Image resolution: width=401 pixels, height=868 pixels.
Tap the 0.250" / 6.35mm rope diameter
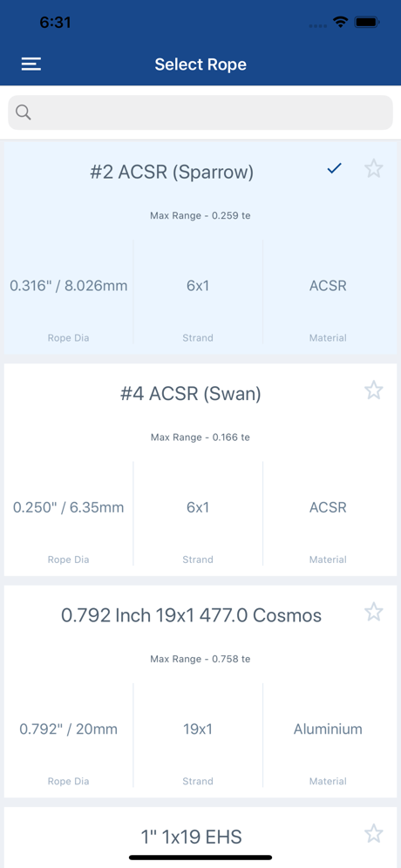tap(69, 507)
